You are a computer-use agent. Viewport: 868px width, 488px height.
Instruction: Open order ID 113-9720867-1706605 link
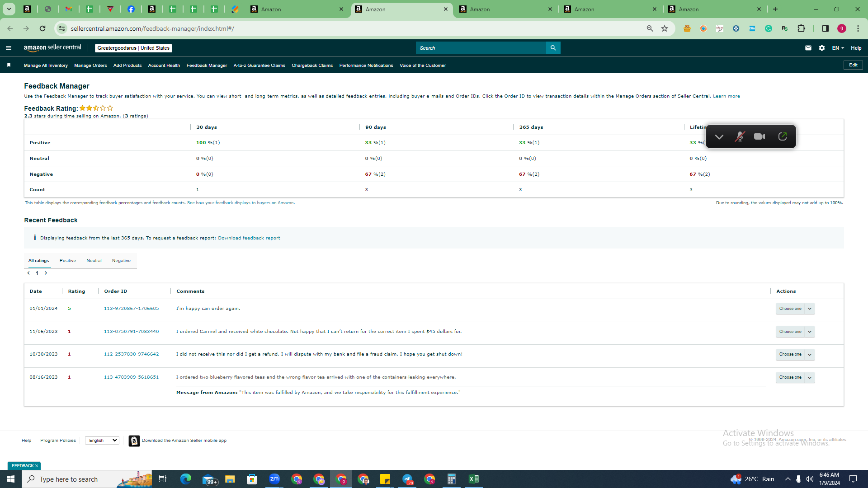click(x=132, y=309)
